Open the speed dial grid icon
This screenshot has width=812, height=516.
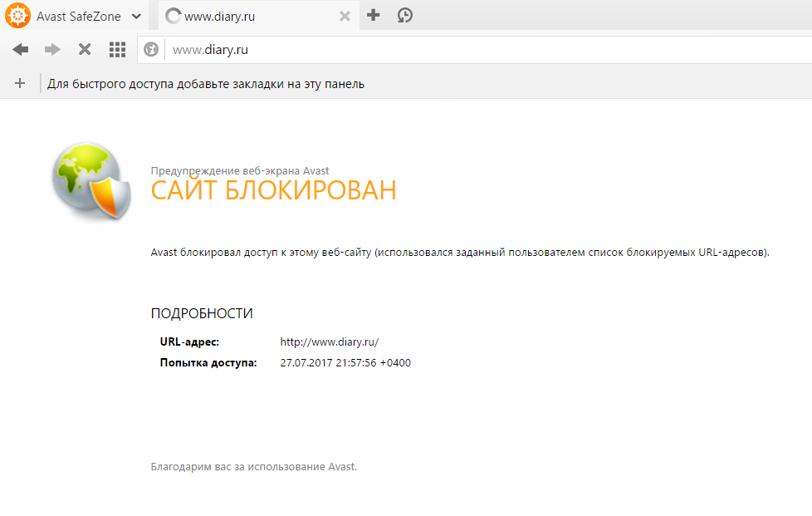(x=117, y=49)
